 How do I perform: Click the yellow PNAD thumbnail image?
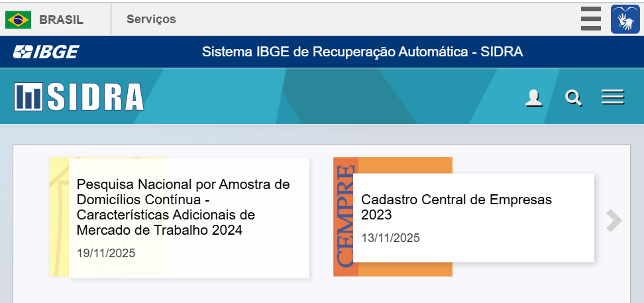[x=58, y=217]
